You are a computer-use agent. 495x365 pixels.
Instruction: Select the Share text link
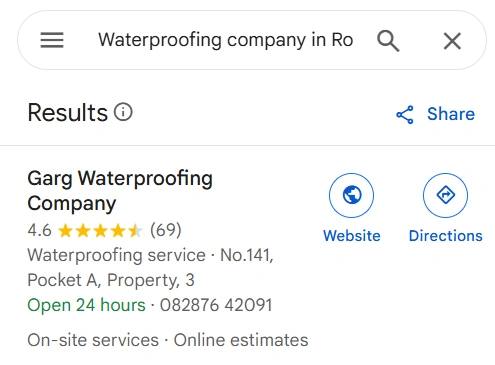coord(451,114)
